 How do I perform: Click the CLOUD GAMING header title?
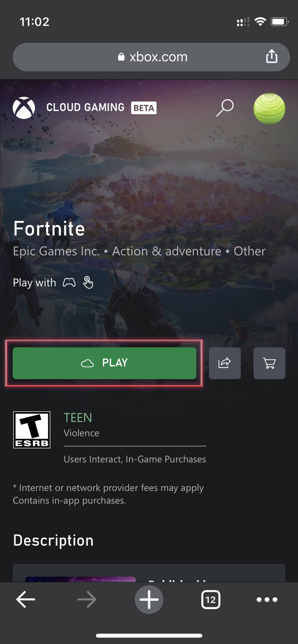coord(85,108)
